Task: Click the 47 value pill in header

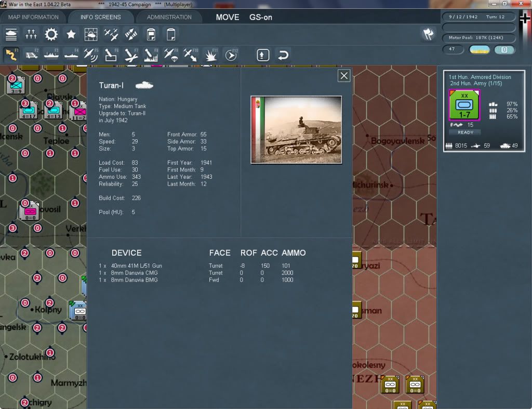Action: click(453, 49)
